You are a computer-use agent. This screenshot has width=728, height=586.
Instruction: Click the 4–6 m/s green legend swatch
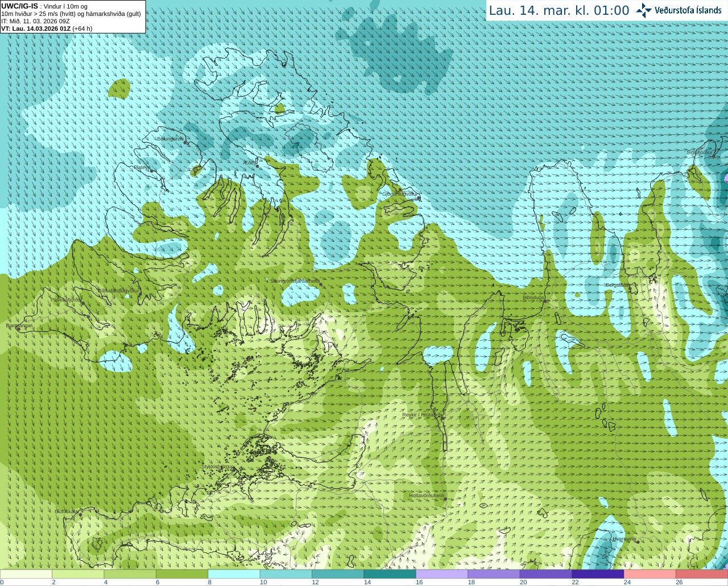[130, 574]
